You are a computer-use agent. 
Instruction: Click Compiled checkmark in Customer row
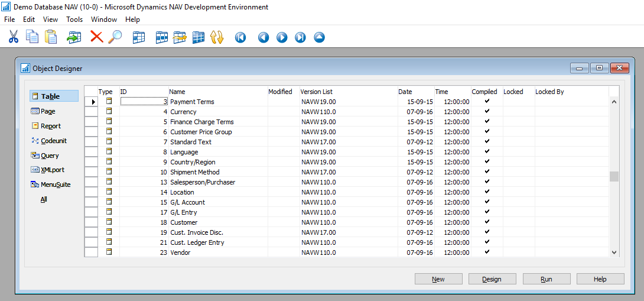coord(487,222)
